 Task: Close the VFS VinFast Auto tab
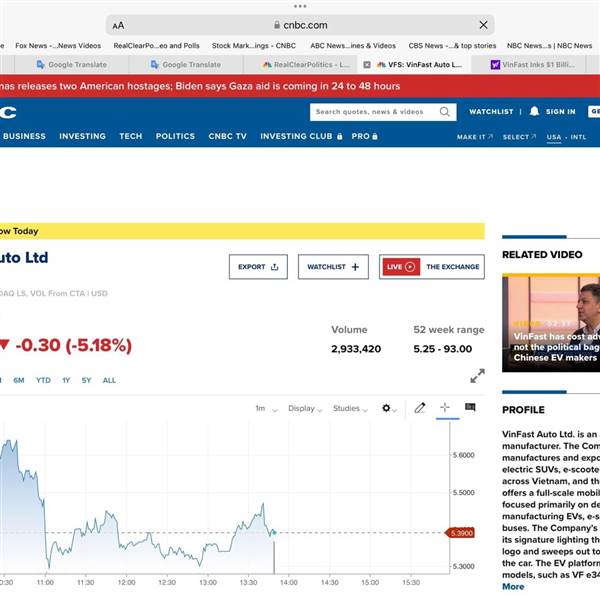click(367, 65)
